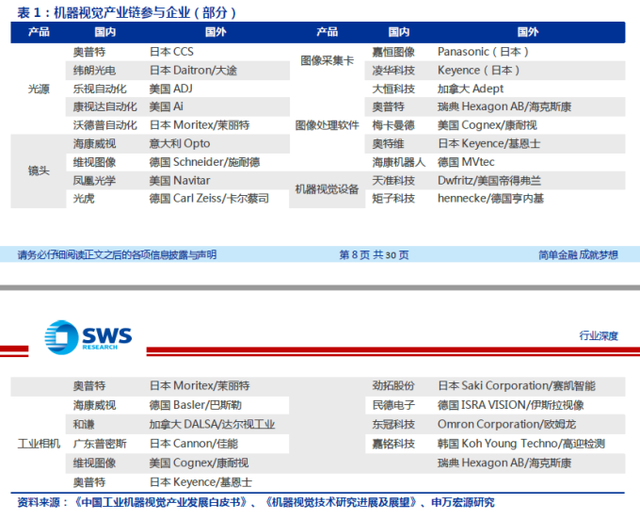Screen dimensions: 640x520
Task: Click the 机器视觉设备 category cell
Action: tap(328, 189)
